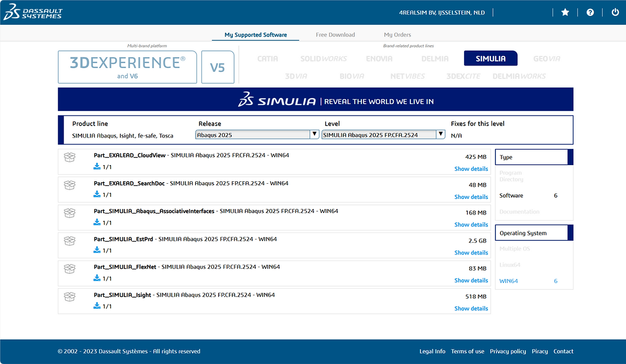The width and height of the screenshot is (626, 364).
Task: Select the SOLIDWORKS brand
Action: coord(323,59)
